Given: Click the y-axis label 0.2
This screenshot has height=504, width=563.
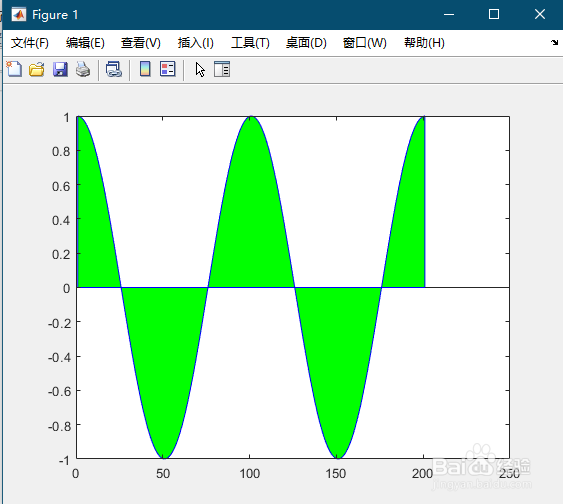Looking at the screenshot, I should (x=61, y=255).
